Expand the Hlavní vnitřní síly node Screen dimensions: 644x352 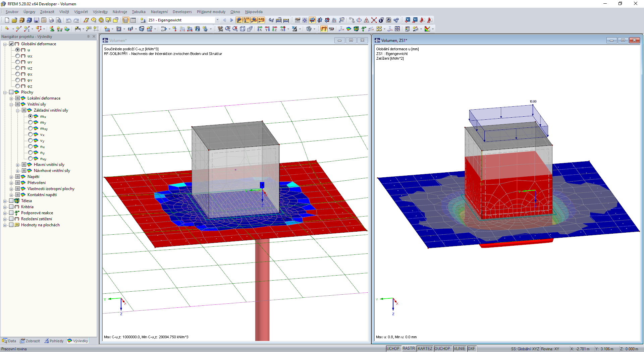click(x=18, y=165)
